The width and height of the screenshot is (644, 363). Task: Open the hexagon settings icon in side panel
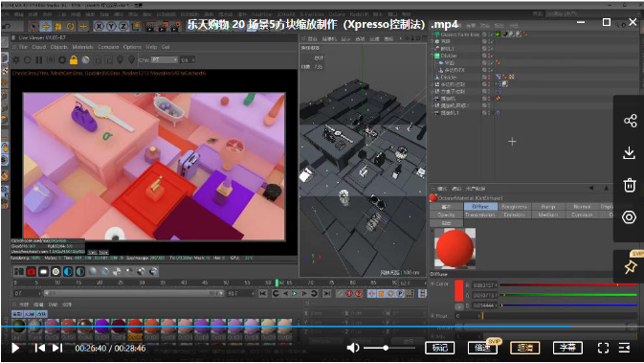coord(630,217)
